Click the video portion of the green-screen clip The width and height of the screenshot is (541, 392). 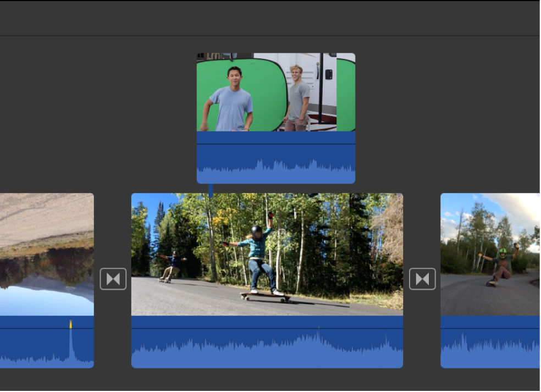click(275, 93)
